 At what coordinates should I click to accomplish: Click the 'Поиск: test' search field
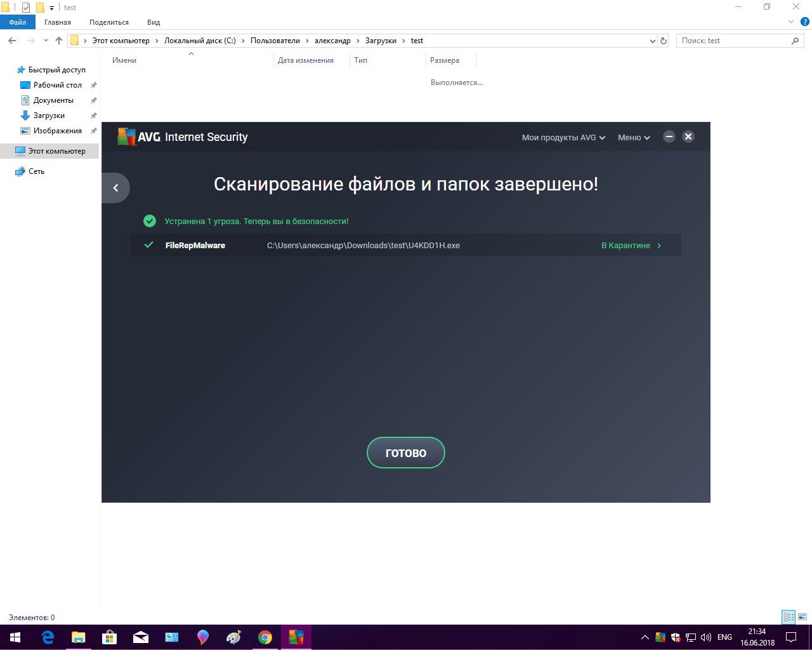point(733,41)
